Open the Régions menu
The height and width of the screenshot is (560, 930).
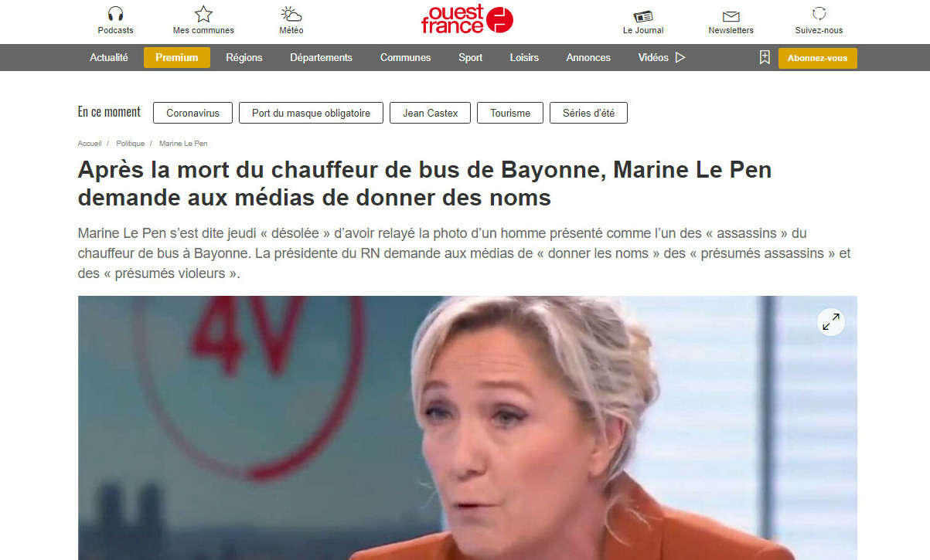(244, 58)
